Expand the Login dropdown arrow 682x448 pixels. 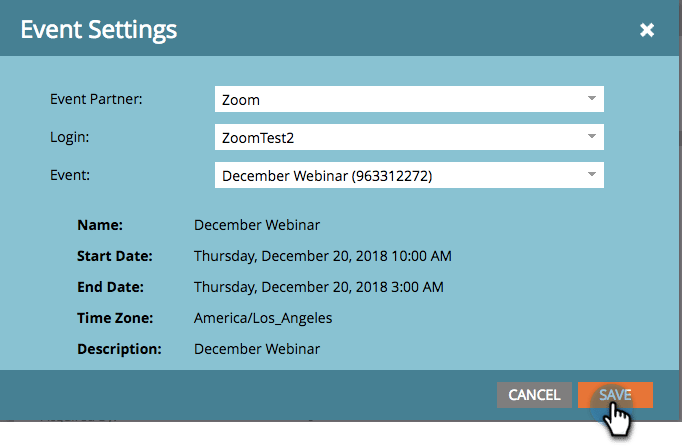point(591,136)
